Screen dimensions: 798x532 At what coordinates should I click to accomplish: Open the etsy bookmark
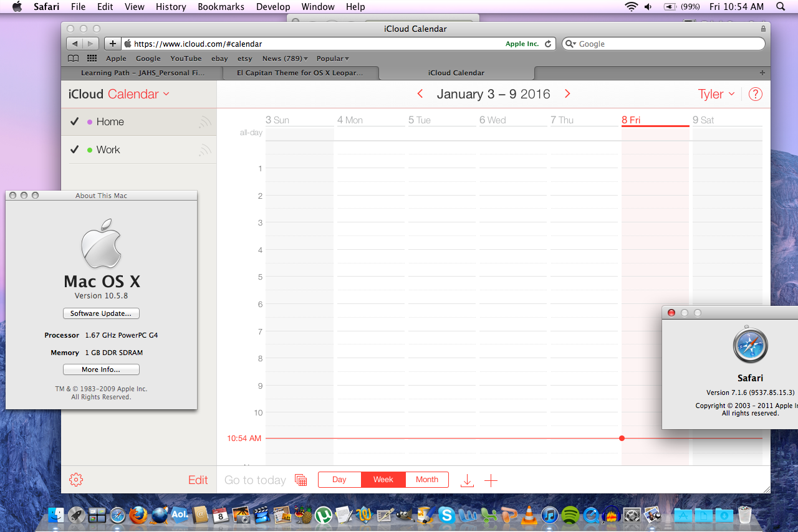(x=245, y=59)
